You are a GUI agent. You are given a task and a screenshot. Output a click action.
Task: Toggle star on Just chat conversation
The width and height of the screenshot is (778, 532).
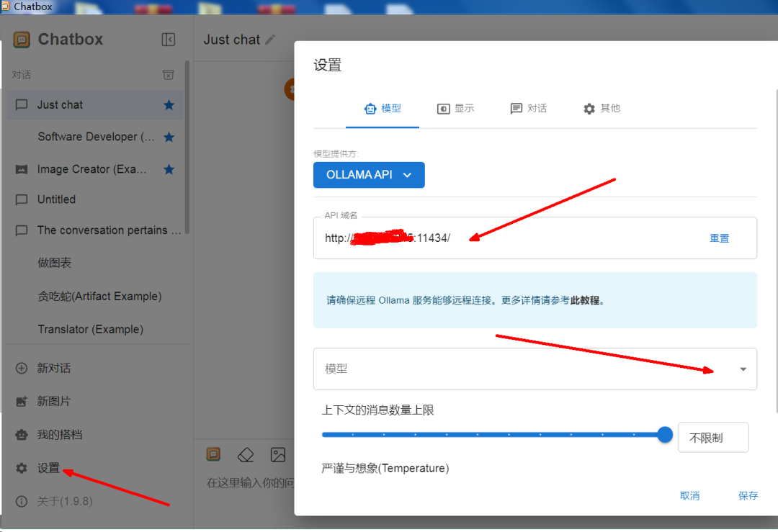[169, 104]
